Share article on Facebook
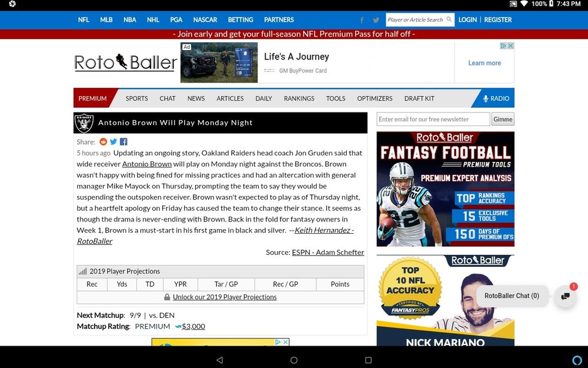Screen dimensions: 588x368 [123, 141]
